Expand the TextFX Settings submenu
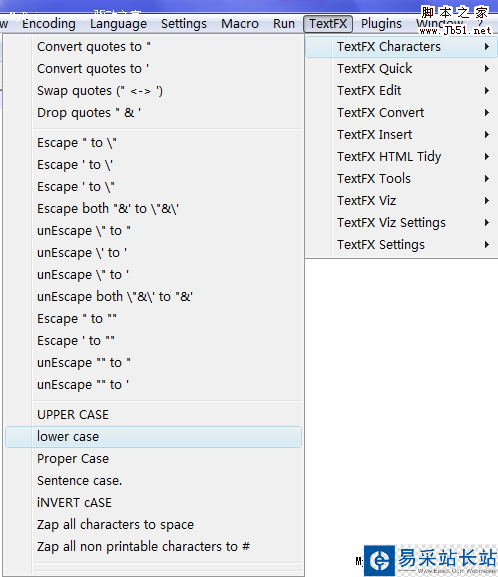The image size is (498, 577). (401, 245)
